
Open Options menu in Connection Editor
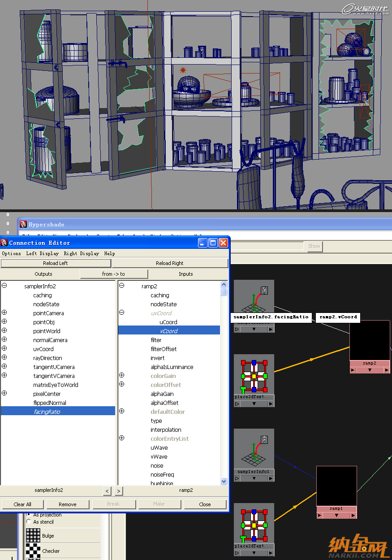(11, 253)
